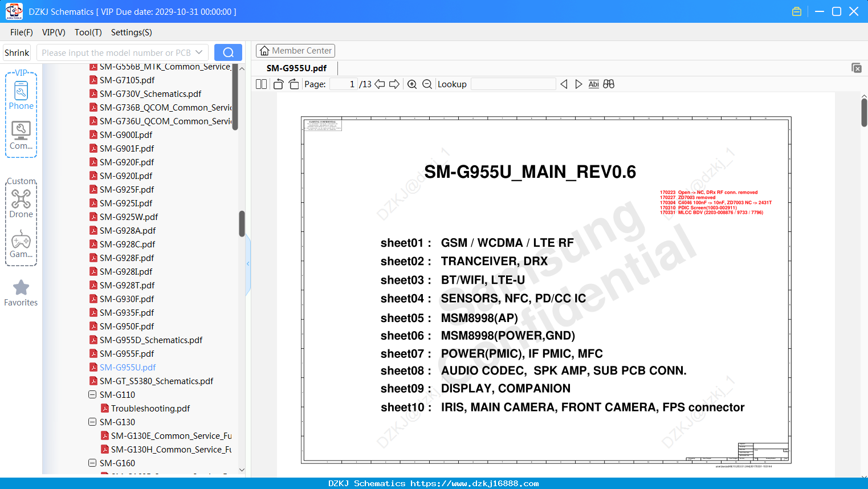Open Favorites star
The height and width of the screenshot is (489, 868).
pos(21,293)
